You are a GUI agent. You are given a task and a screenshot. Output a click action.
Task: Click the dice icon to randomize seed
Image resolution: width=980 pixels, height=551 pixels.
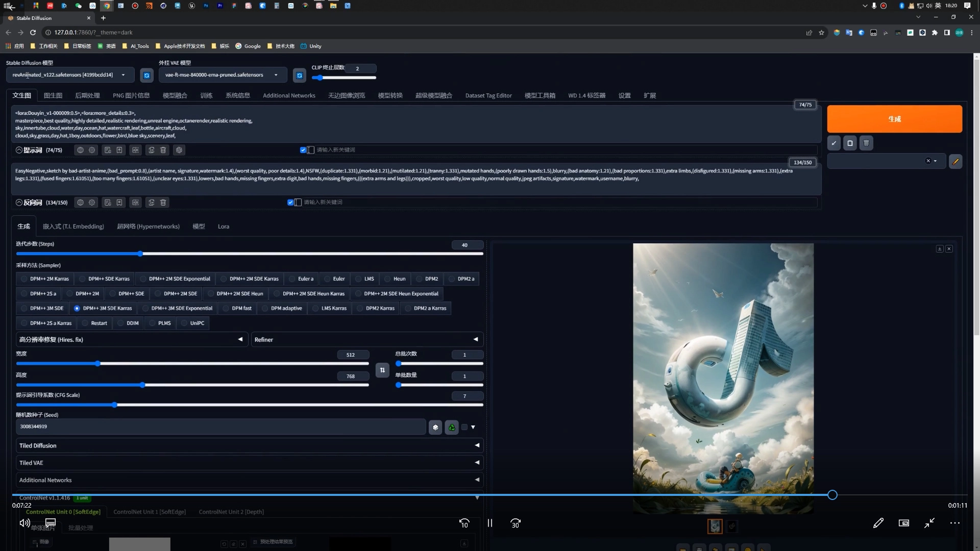(435, 428)
